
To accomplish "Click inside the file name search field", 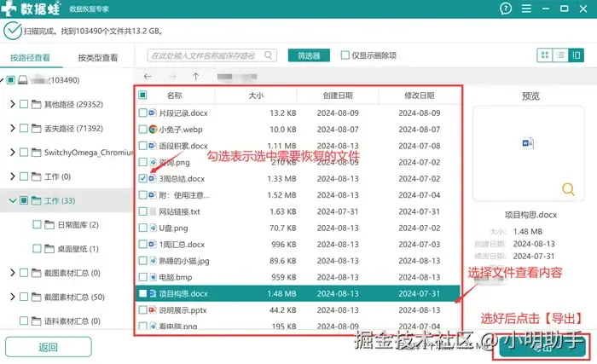I will 212,55.
